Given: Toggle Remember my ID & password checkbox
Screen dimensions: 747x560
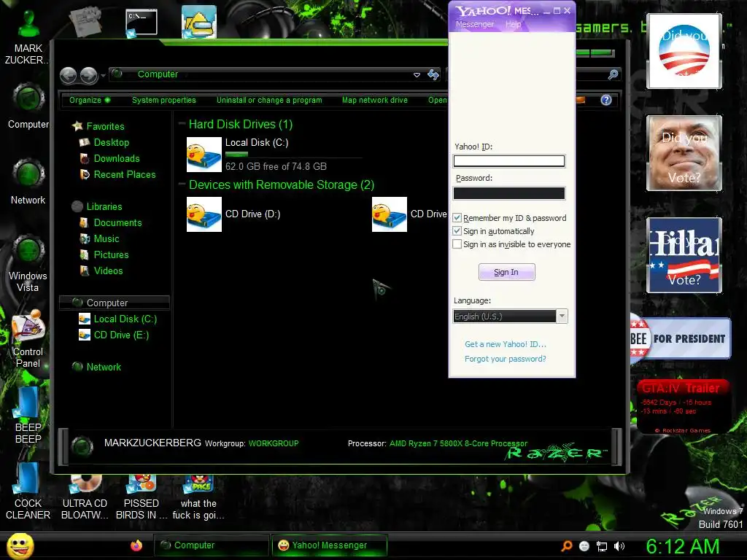Looking at the screenshot, I should click(x=457, y=217).
